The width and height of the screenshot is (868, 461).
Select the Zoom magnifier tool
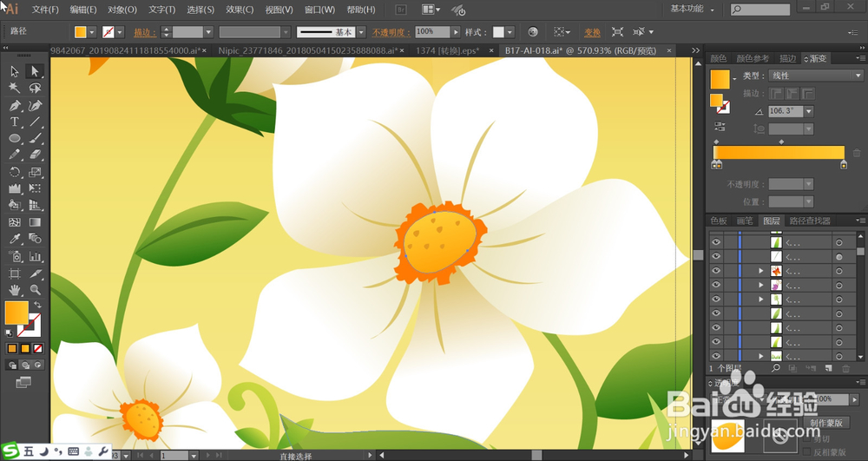click(x=35, y=289)
